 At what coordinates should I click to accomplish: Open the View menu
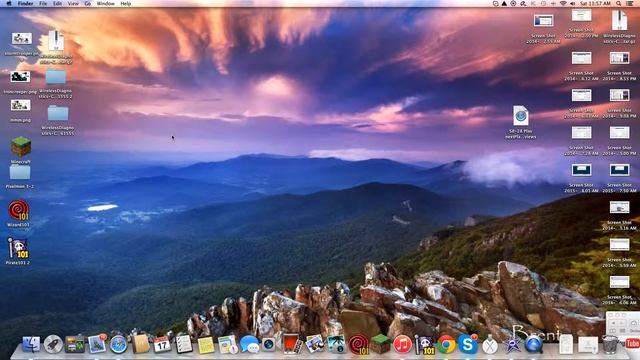pos(73,3)
